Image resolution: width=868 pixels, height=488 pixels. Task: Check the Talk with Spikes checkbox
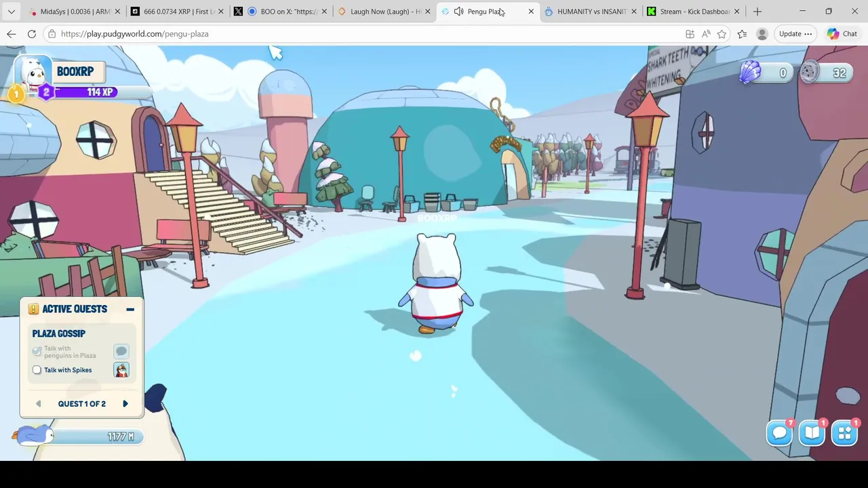37,370
